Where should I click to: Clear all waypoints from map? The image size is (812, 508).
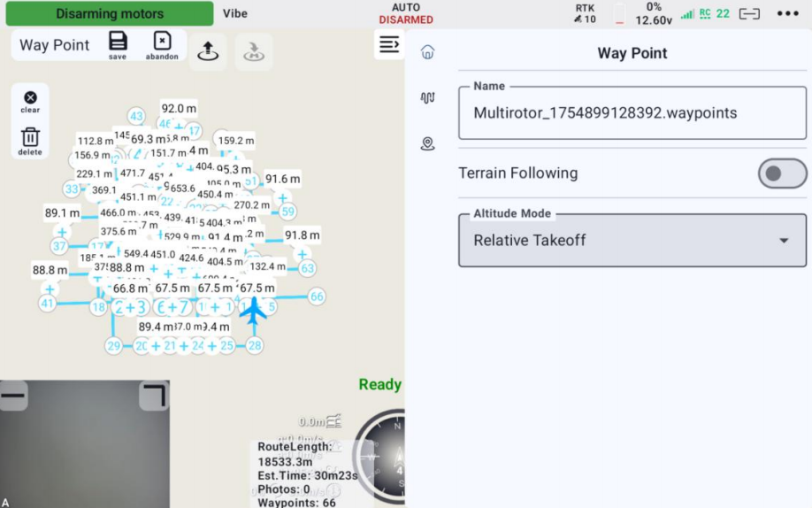30,102
